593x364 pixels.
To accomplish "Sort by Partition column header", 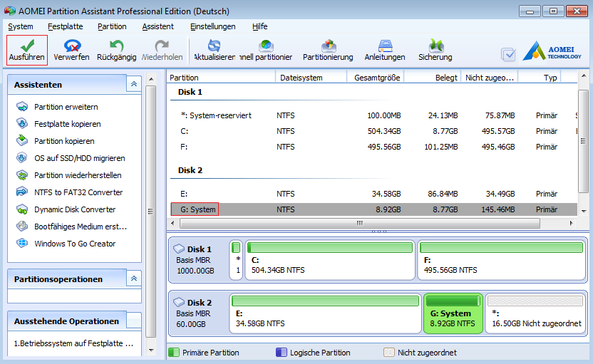I will (221, 78).
